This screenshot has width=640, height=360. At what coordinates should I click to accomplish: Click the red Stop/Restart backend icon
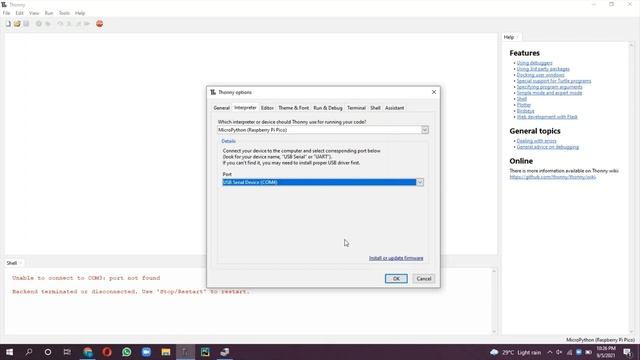pos(100,24)
